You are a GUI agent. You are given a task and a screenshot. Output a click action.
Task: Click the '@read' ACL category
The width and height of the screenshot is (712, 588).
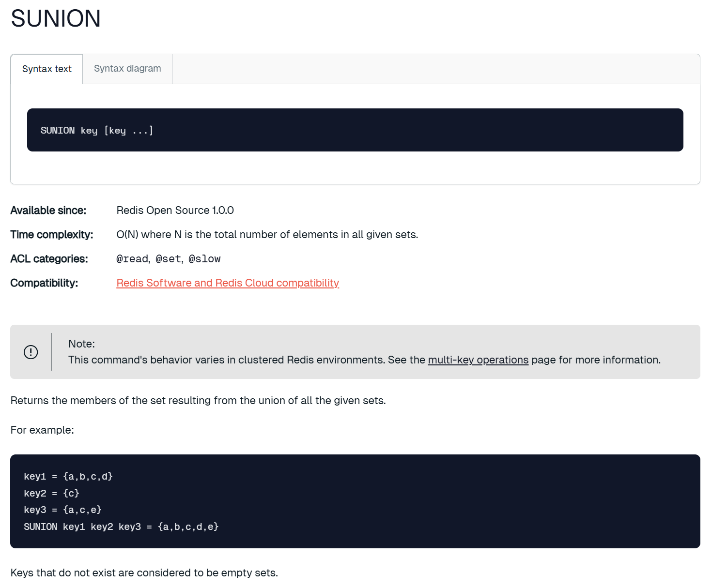(133, 259)
